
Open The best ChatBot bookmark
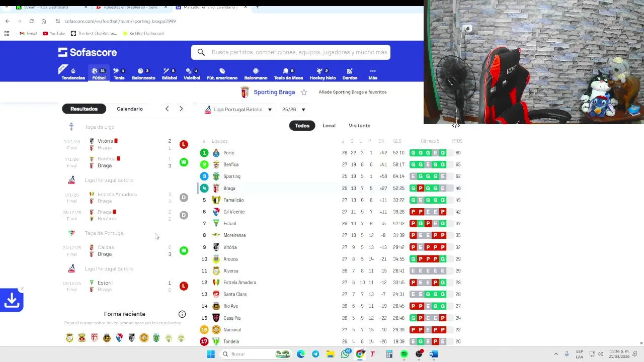(x=94, y=33)
